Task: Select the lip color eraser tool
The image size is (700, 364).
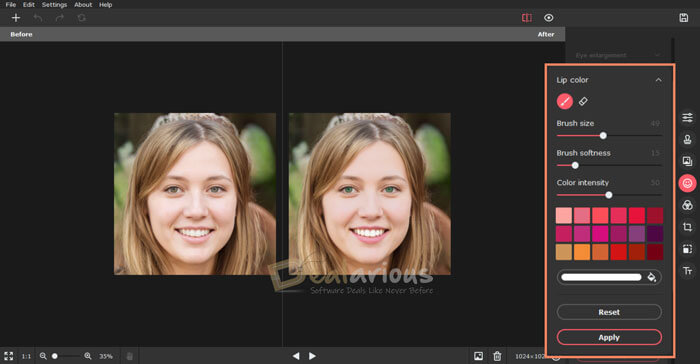Action: click(583, 101)
